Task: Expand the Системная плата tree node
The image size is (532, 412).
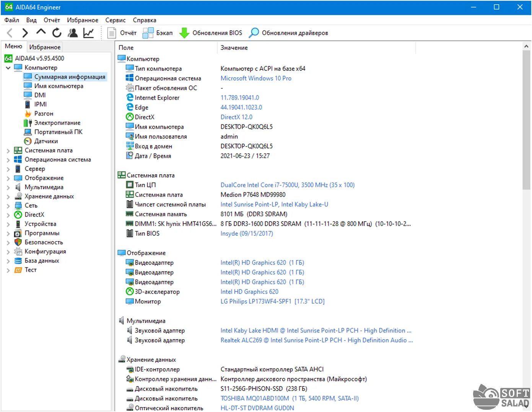Action: pos(8,151)
